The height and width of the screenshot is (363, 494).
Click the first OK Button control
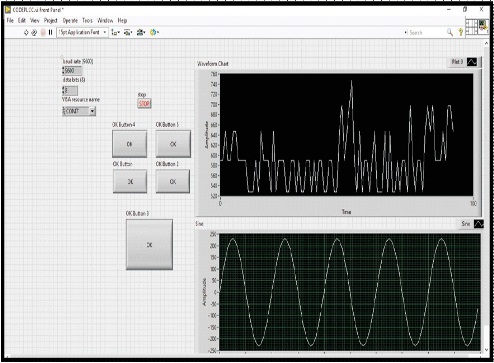coord(130,181)
